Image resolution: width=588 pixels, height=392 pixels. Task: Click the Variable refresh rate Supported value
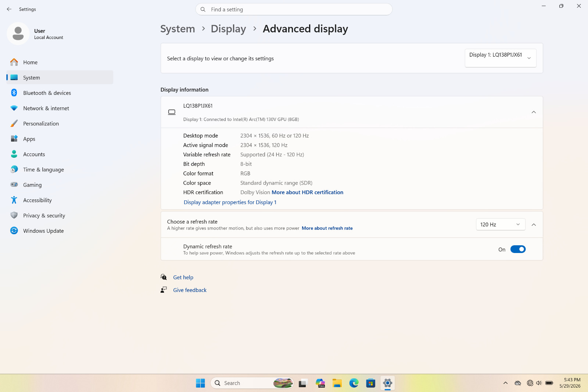point(272,154)
